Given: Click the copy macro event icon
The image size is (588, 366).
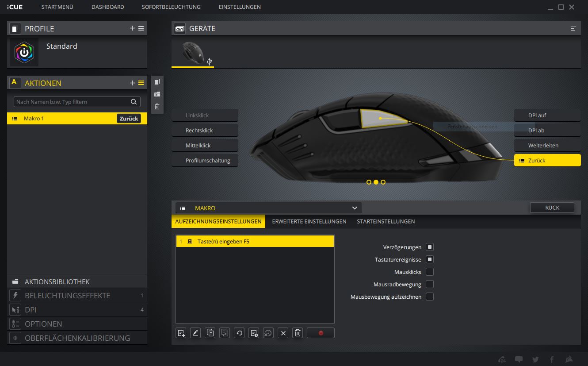Looking at the screenshot, I should (210, 333).
